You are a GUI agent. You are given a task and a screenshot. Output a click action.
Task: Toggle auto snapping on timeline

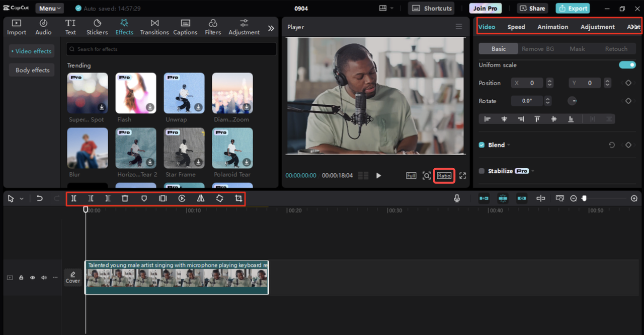click(503, 198)
